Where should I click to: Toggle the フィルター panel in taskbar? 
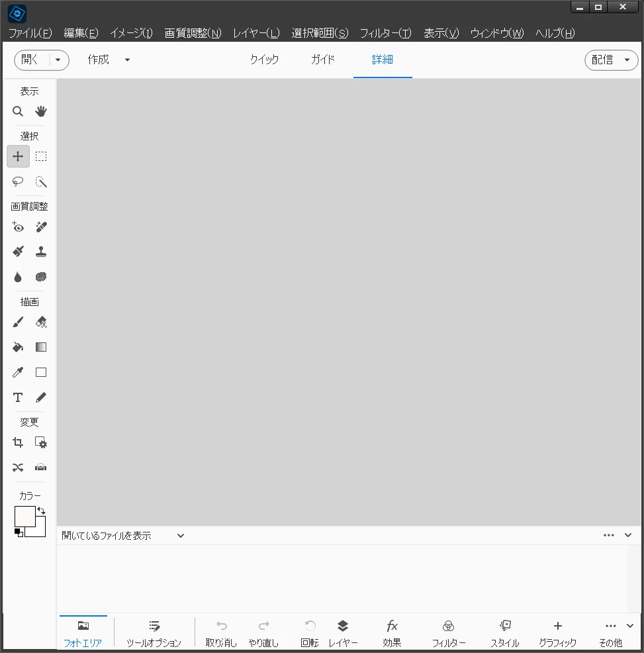[448, 633]
